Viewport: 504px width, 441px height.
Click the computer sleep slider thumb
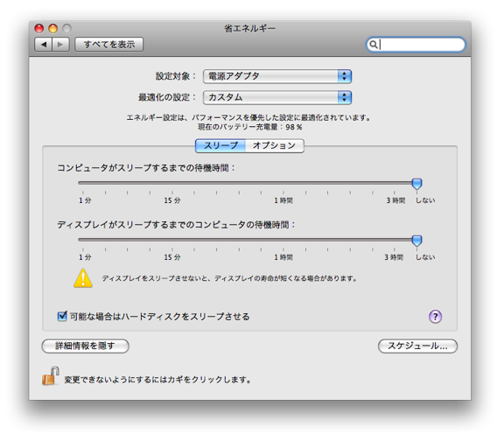[x=416, y=184]
